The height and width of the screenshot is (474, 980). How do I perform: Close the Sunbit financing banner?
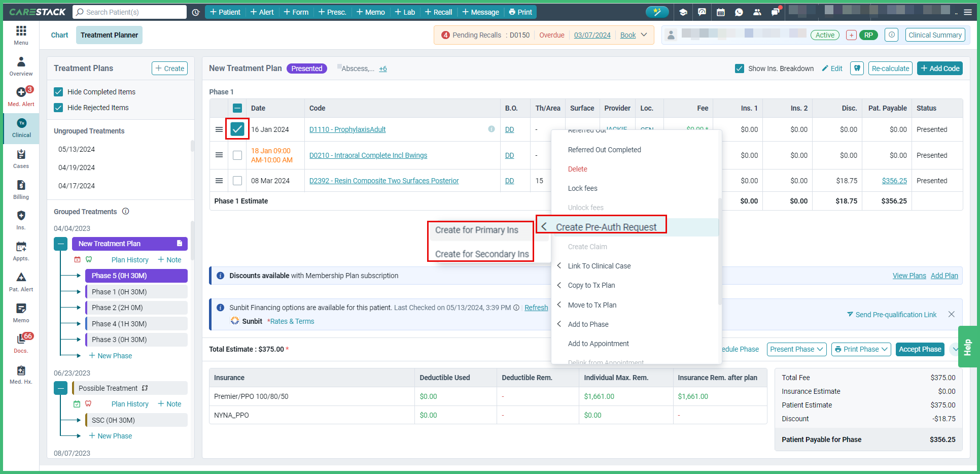(x=951, y=315)
